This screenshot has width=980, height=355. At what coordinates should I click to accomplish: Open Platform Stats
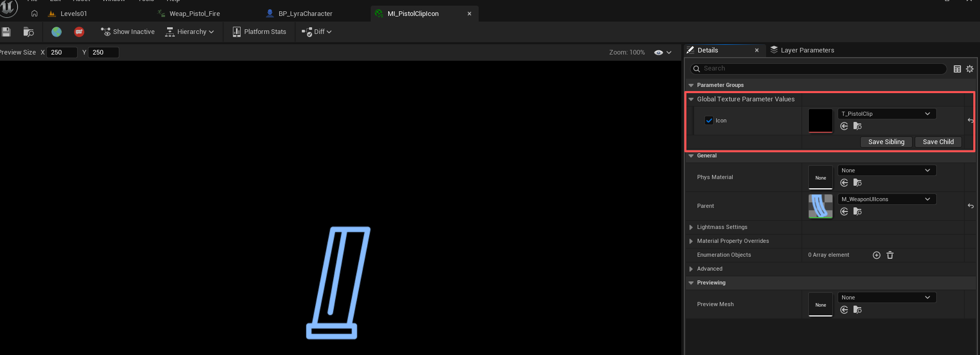pyautogui.click(x=259, y=32)
